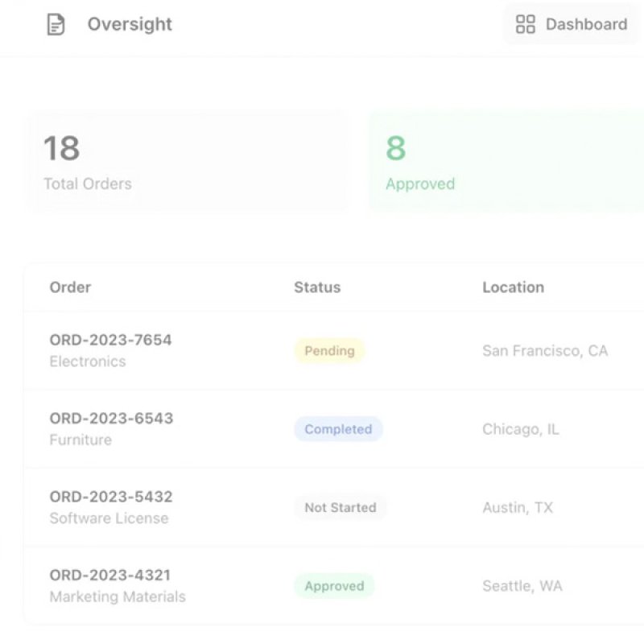This screenshot has height=644, width=644.
Task: Click the number 18 in Total Orders
Action: (62, 149)
